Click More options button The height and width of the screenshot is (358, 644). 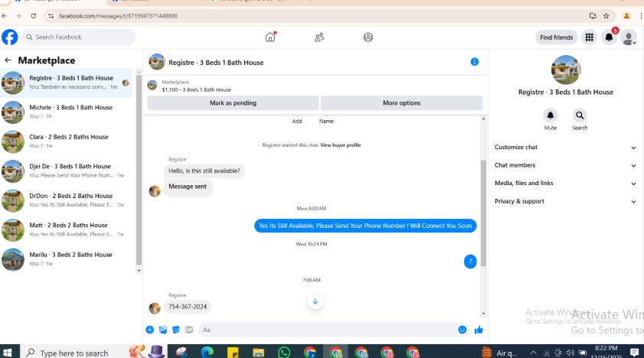[402, 103]
